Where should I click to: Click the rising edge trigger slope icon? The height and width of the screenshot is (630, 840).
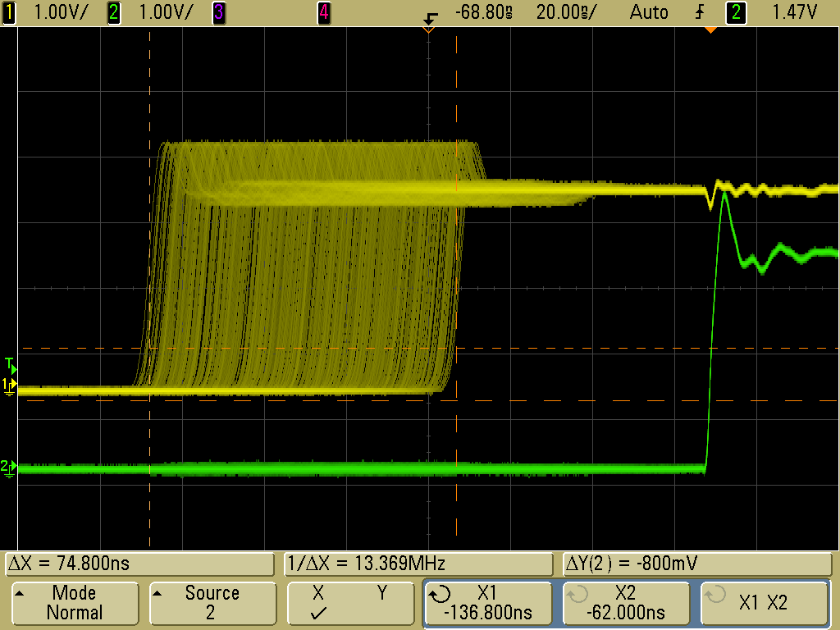(700, 12)
